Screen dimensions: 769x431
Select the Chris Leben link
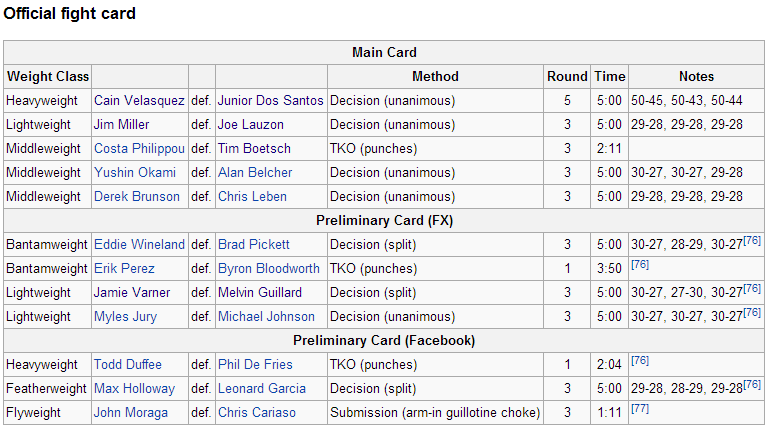(x=252, y=197)
